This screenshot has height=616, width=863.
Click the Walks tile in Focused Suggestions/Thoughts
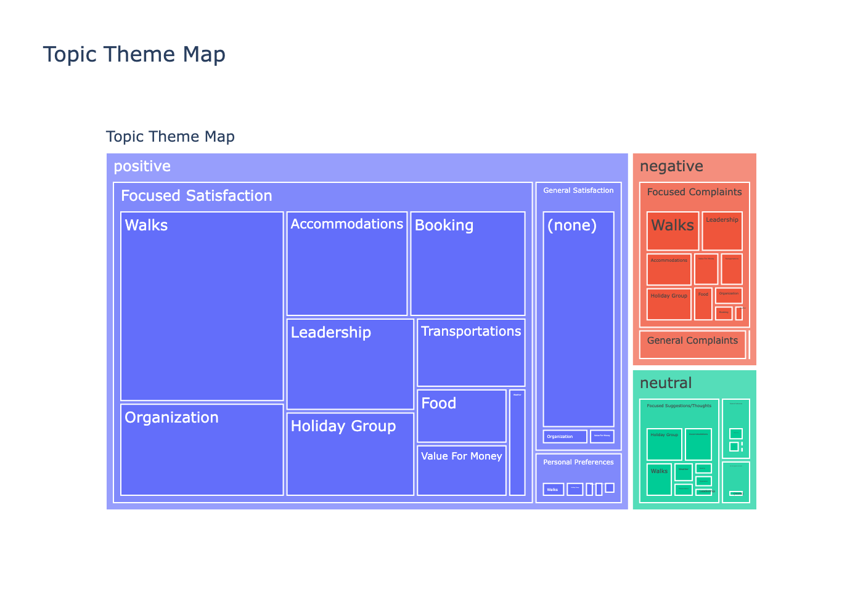tap(659, 479)
